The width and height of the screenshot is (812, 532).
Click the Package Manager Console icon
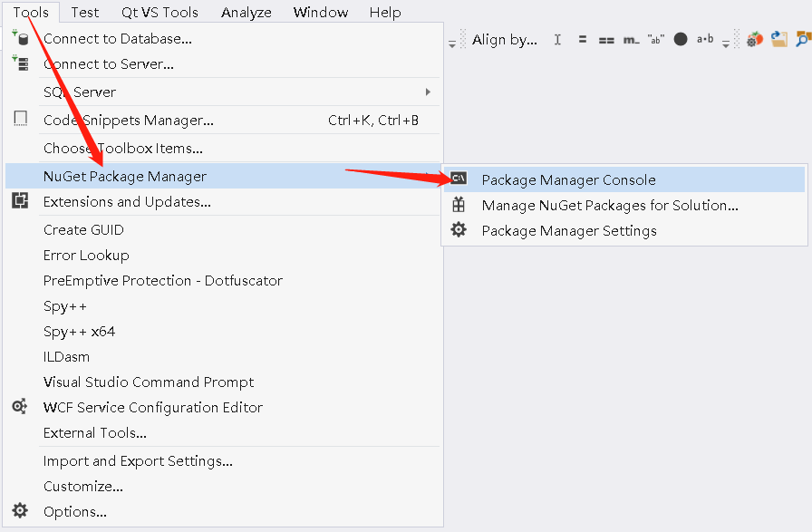point(459,179)
